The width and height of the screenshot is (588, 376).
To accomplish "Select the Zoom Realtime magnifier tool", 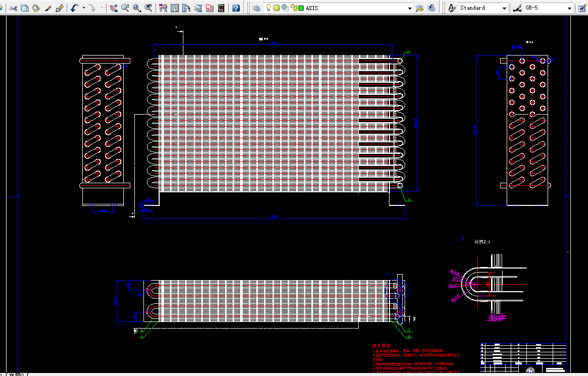I will coord(125,8).
